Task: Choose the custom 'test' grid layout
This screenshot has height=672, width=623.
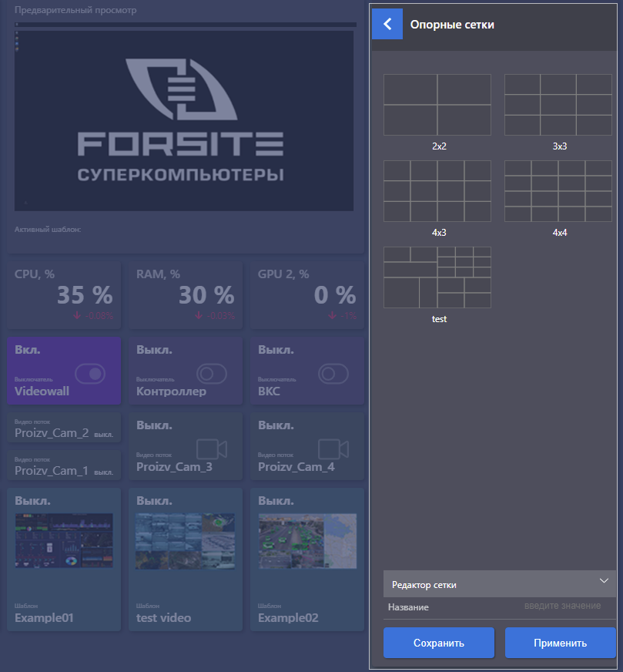Action: point(437,277)
